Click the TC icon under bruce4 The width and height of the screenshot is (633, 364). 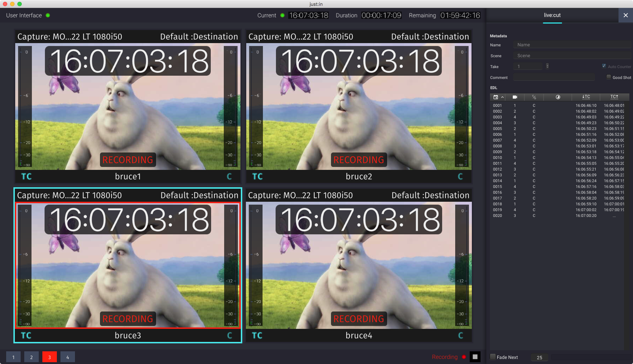(x=257, y=335)
